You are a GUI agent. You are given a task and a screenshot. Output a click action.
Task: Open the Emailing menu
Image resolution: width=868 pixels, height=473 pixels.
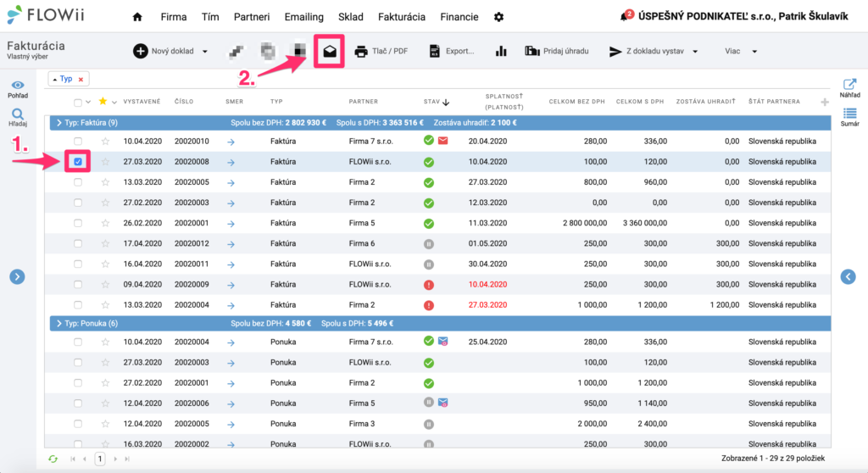coord(304,17)
